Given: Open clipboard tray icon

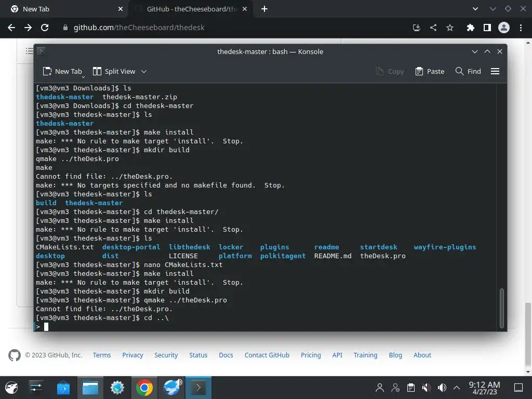Looking at the screenshot, I should tap(411, 388).
